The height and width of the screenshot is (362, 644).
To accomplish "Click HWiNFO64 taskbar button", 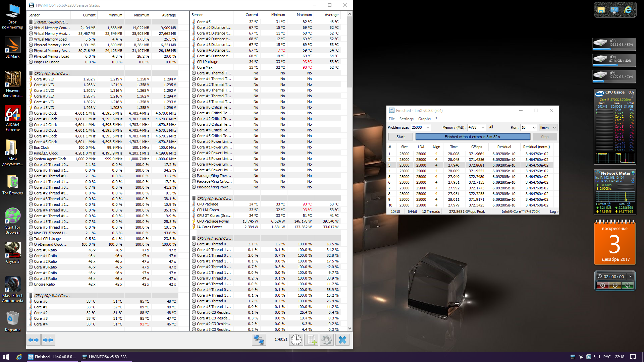I will 106,357.
